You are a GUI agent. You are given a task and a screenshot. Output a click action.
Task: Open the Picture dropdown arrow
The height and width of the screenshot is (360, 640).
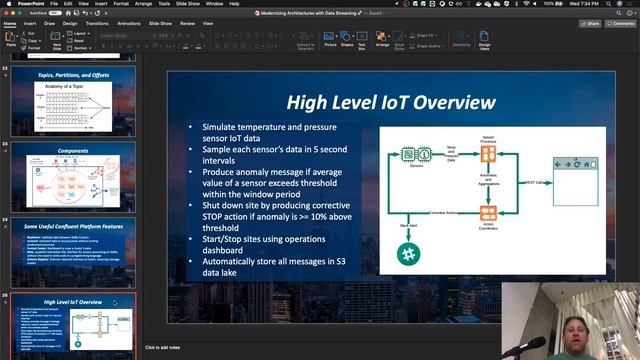[x=336, y=37]
